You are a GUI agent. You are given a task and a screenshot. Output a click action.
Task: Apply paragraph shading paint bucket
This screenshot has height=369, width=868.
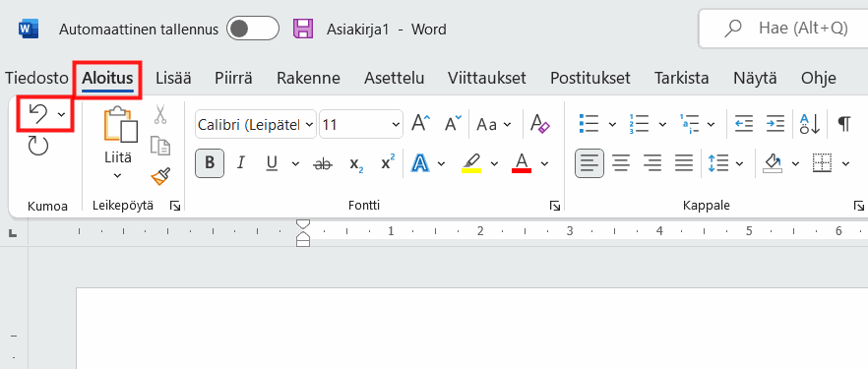pyautogui.click(x=773, y=163)
